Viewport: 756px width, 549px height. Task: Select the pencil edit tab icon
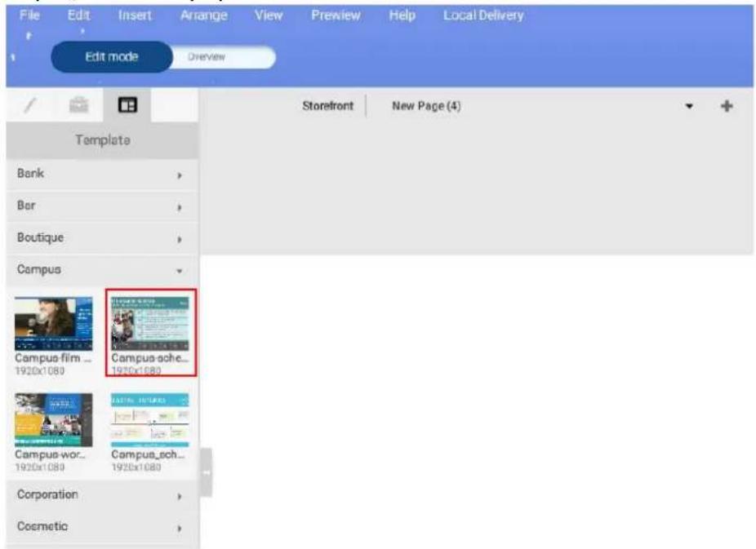[x=30, y=105]
